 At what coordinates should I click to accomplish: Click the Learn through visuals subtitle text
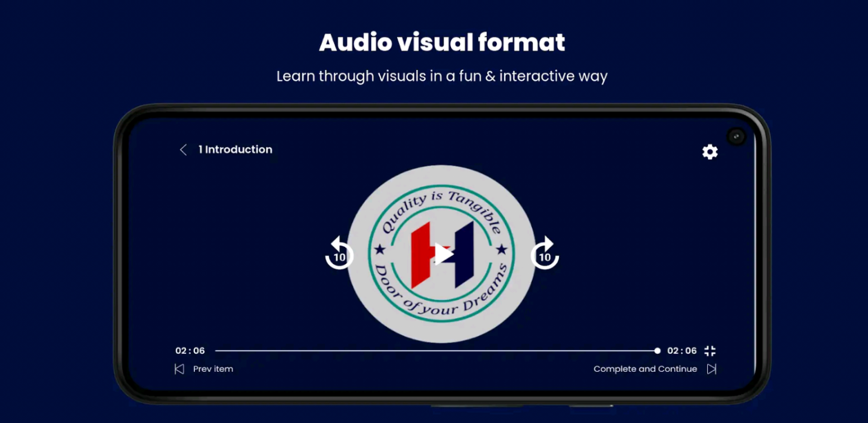tap(442, 76)
